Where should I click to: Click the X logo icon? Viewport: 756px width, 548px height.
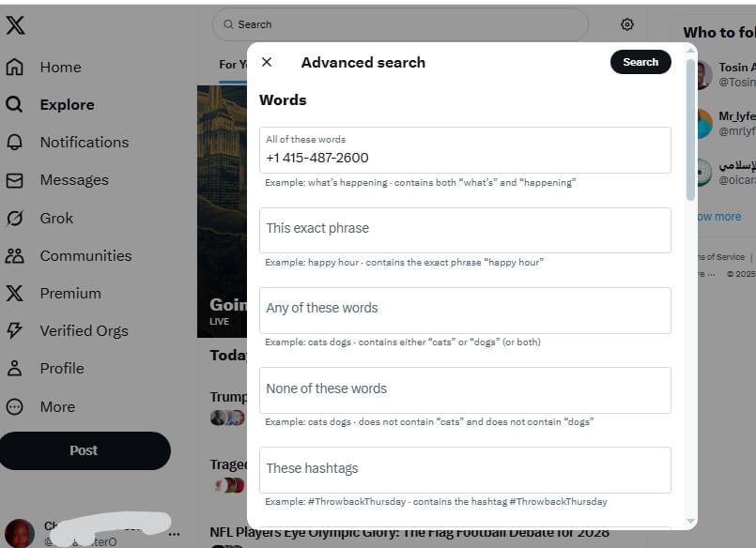pyautogui.click(x=15, y=25)
